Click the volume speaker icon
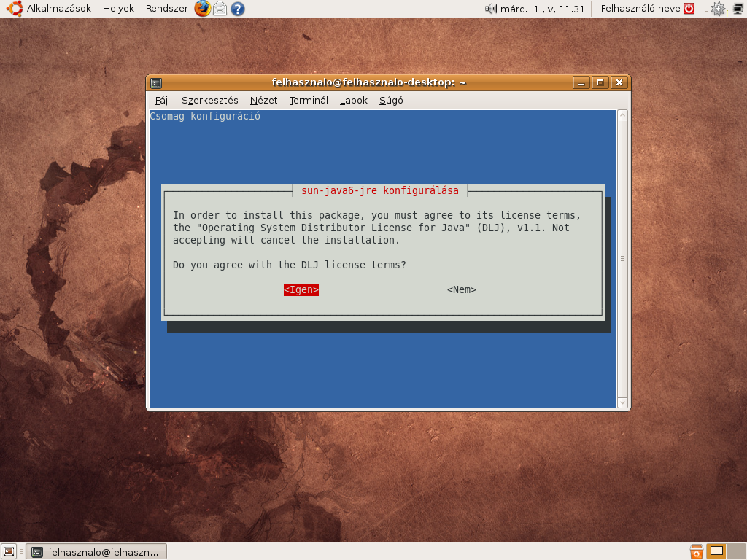 coord(491,9)
